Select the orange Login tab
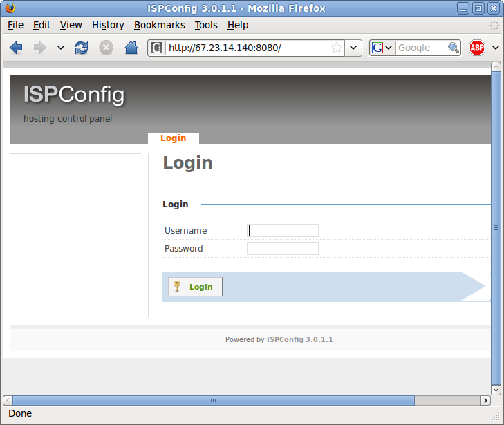504x425 pixels. point(174,138)
